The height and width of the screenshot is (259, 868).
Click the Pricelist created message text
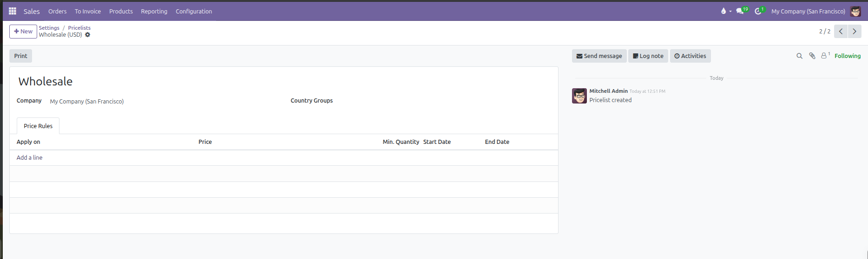point(611,100)
